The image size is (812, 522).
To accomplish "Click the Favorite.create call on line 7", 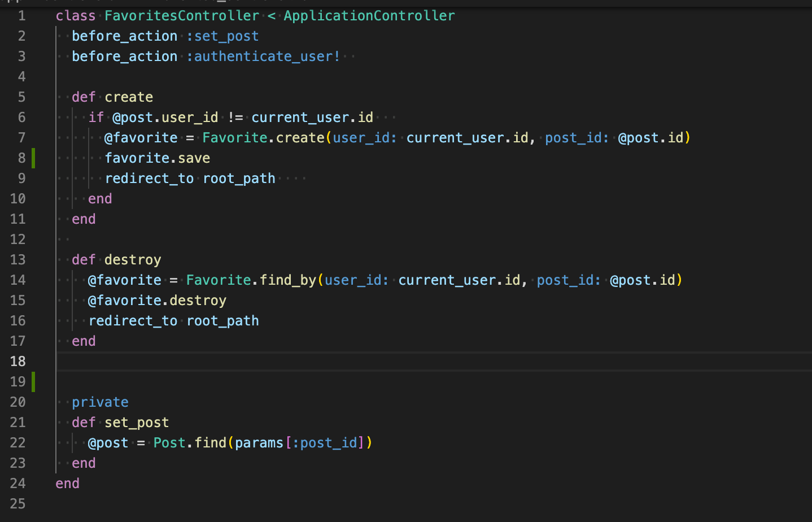I will pyautogui.click(x=263, y=138).
